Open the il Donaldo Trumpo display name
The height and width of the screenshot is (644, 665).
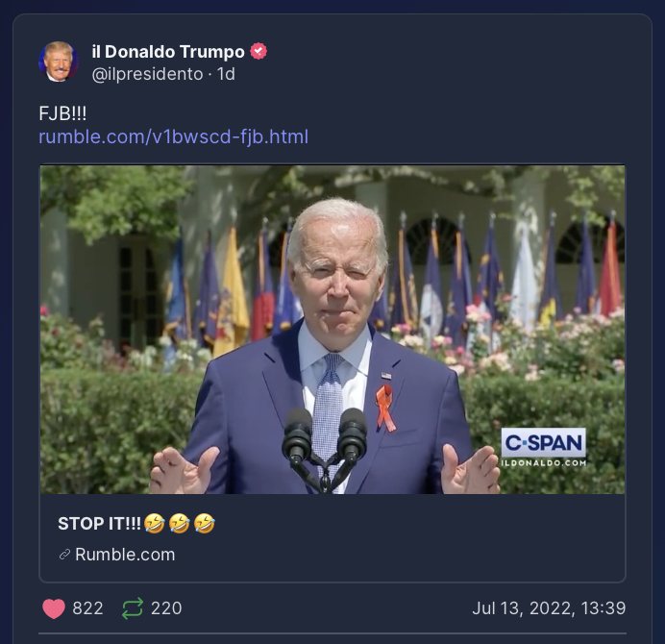pyautogui.click(x=168, y=52)
